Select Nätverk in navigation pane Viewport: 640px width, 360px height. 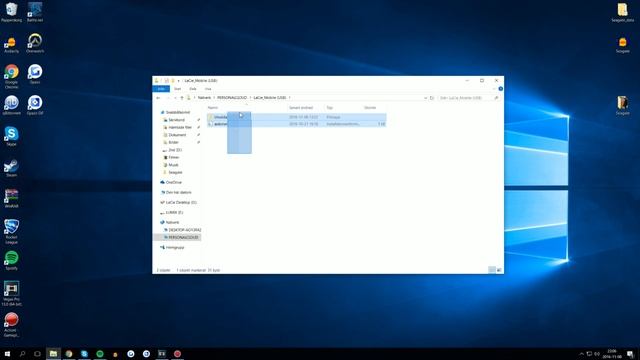172,222
